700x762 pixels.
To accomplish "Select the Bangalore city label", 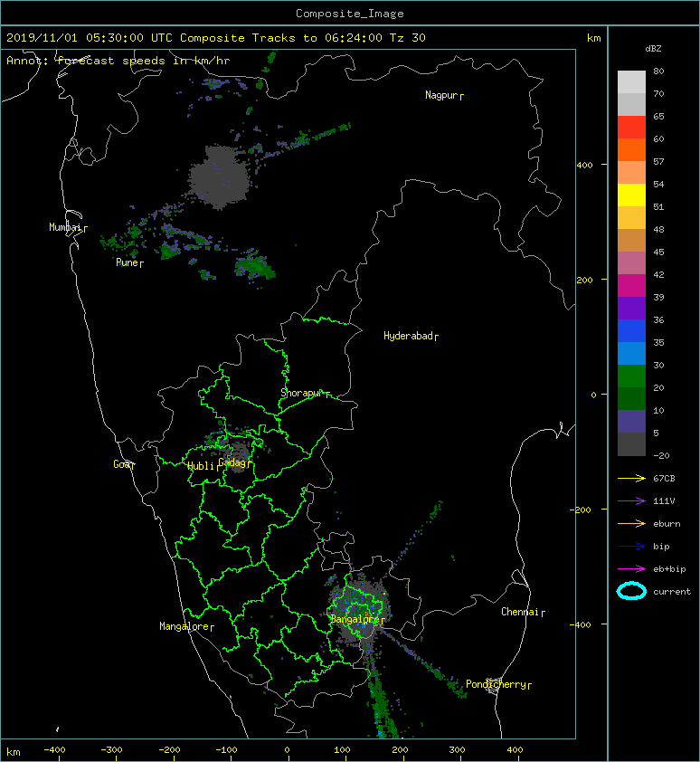I will pos(355,619).
